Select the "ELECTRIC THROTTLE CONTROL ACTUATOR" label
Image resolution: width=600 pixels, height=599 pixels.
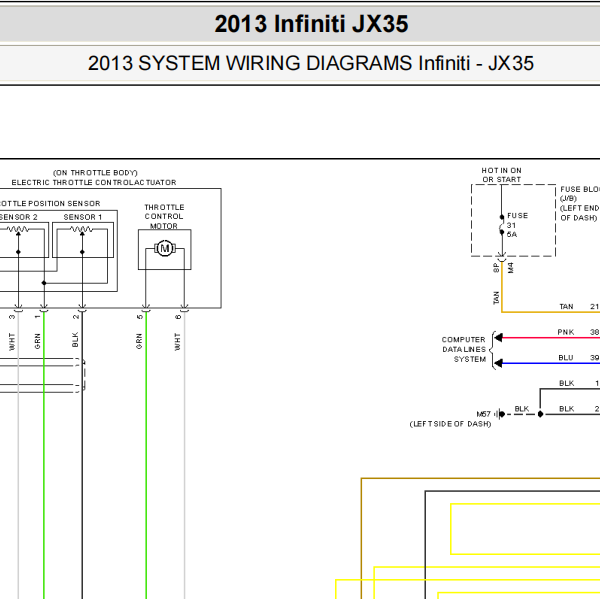pyautogui.click(x=94, y=183)
